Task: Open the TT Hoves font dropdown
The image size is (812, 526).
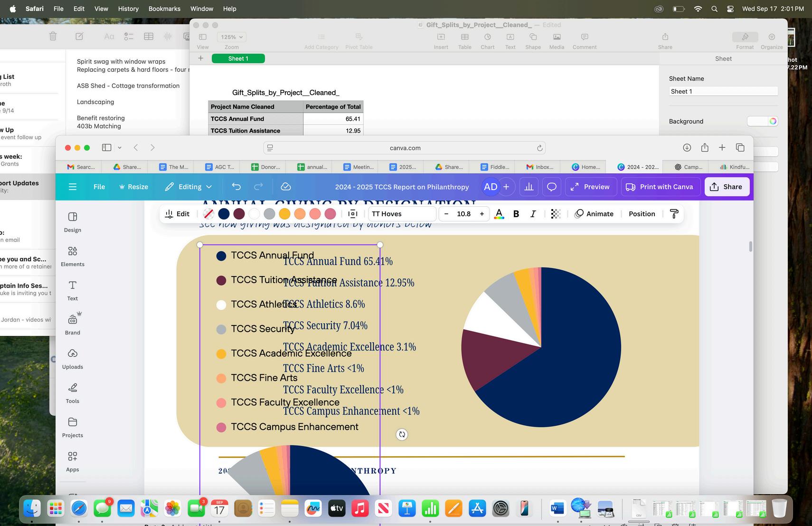Action: tap(402, 214)
